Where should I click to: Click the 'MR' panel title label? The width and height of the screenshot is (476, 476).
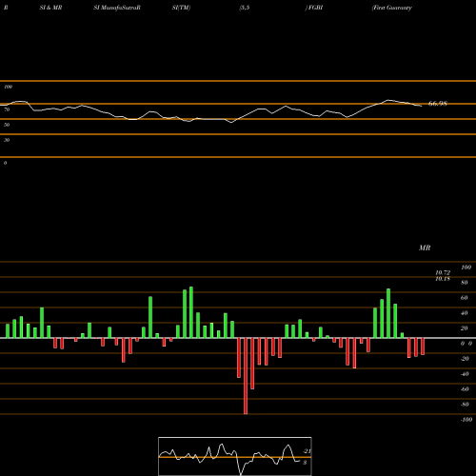coord(425,248)
